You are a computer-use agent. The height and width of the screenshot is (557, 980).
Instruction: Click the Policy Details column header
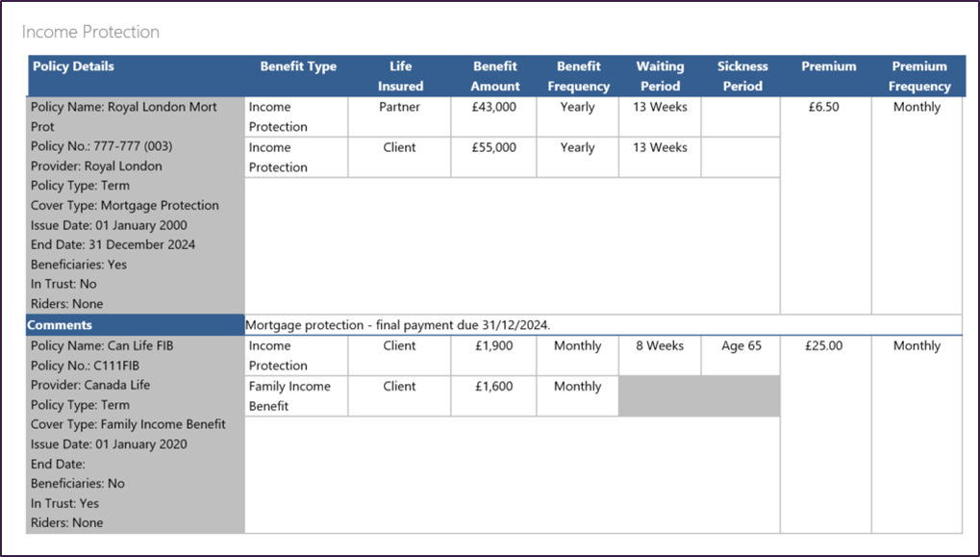click(73, 66)
